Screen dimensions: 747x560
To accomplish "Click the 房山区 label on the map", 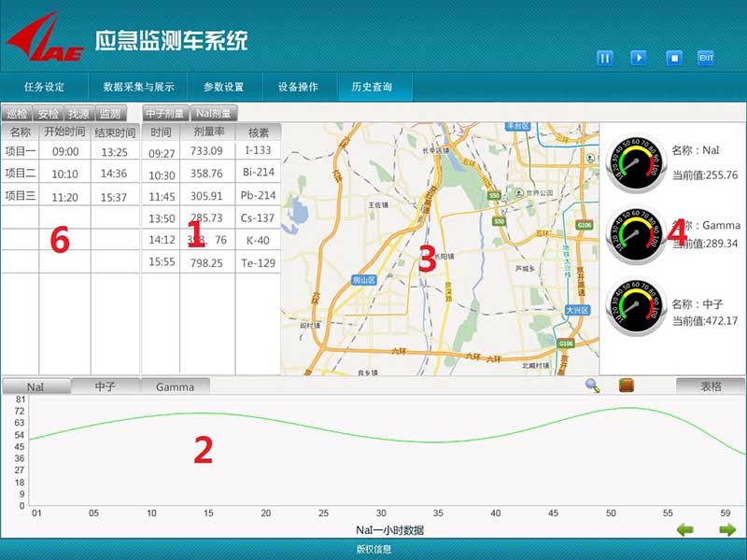I will tap(364, 280).
